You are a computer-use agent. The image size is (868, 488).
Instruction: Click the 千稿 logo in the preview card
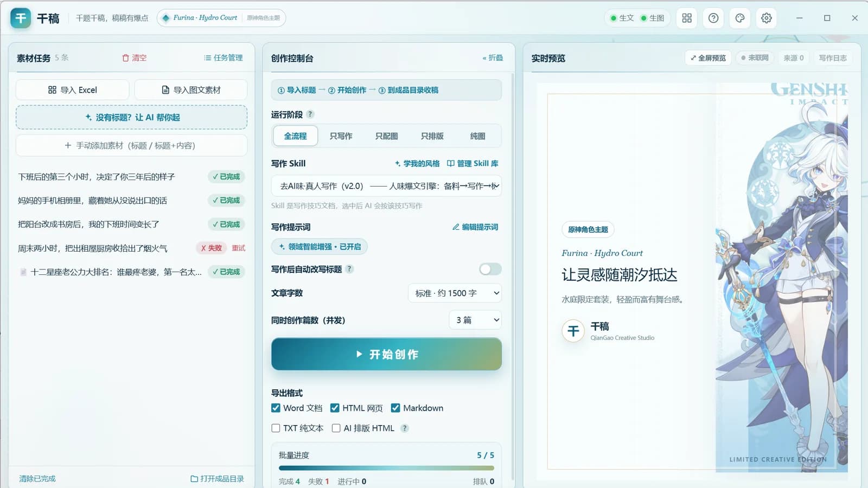573,331
